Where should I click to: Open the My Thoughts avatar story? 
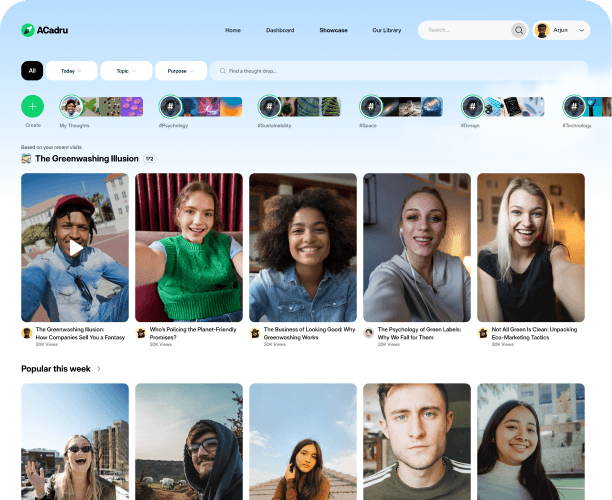pyautogui.click(x=71, y=106)
